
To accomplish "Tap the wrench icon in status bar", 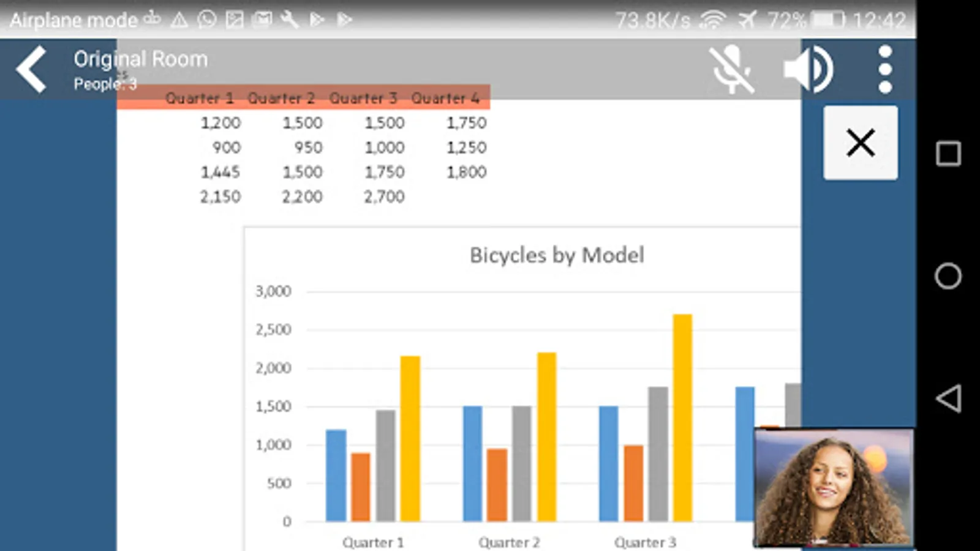I will (289, 20).
